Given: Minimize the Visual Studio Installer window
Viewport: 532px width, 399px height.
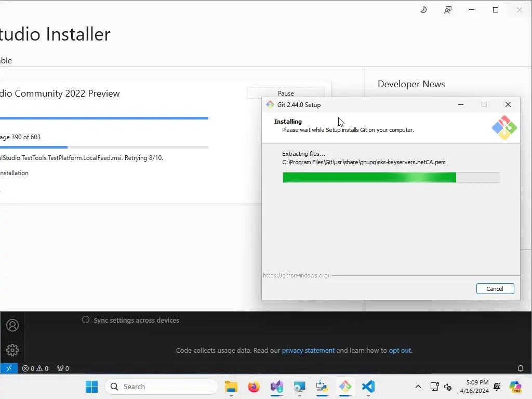Looking at the screenshot, I should (x=472, y=10).
